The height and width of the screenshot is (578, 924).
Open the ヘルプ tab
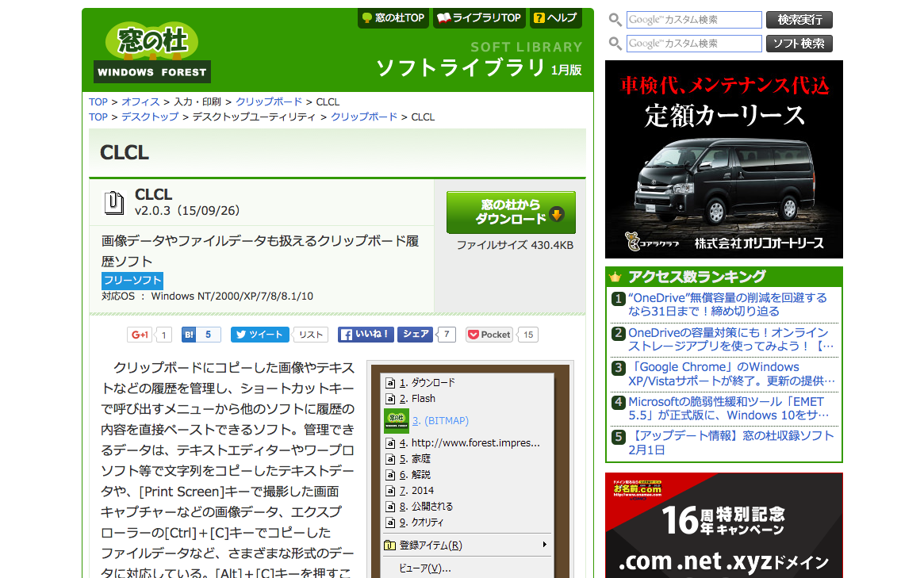(x=556, y=17)
